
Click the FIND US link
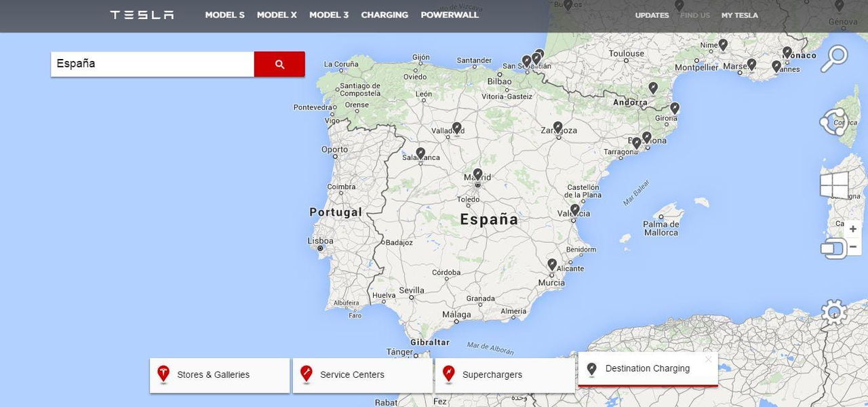(695, 16)
